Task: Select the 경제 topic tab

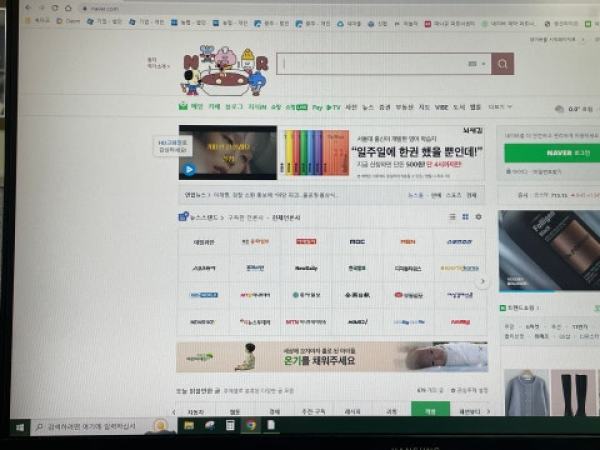Action: click(x=274, y=412)
